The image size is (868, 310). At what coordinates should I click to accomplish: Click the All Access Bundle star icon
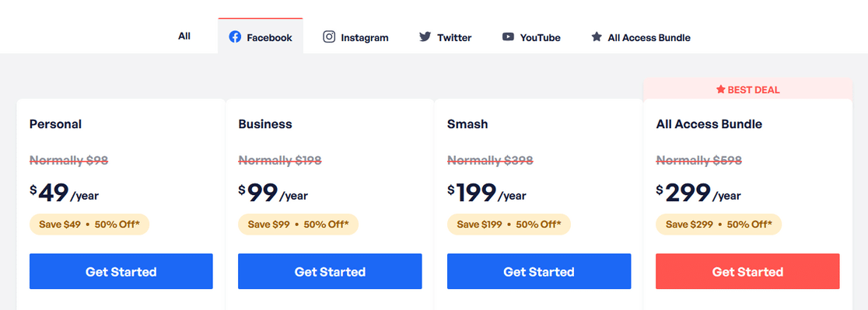coord(597,37)
